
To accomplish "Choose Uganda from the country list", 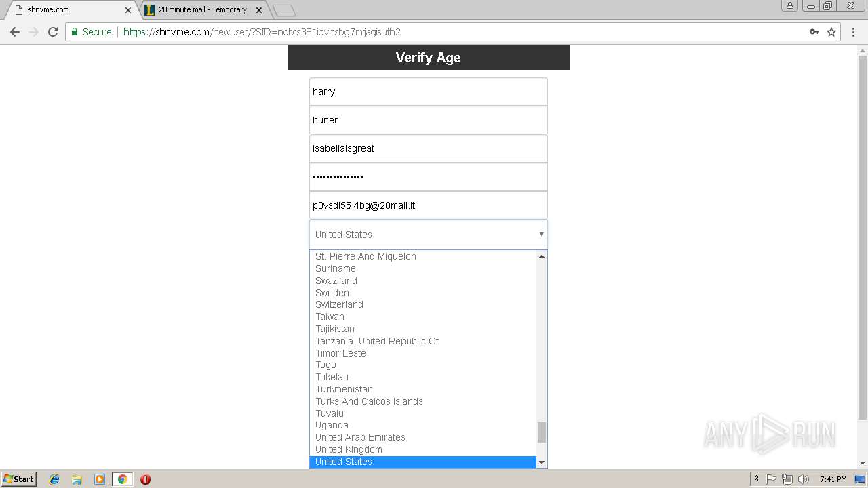I will point(423,425).
